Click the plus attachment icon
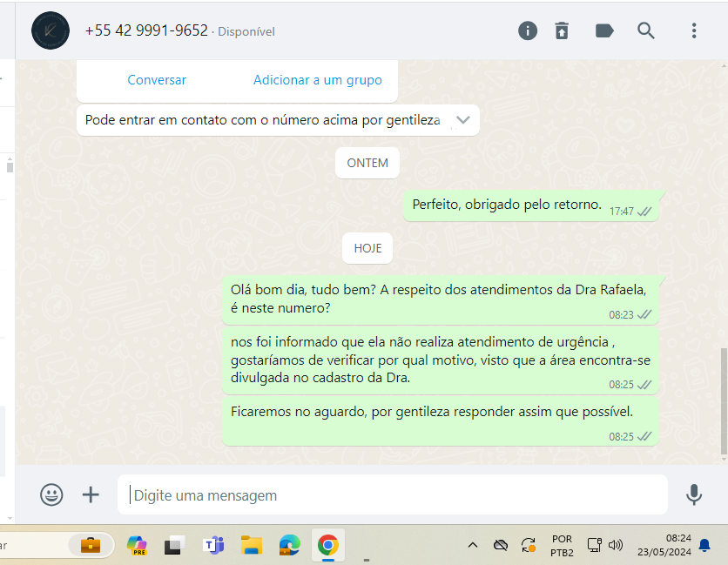 click(91, 494)
